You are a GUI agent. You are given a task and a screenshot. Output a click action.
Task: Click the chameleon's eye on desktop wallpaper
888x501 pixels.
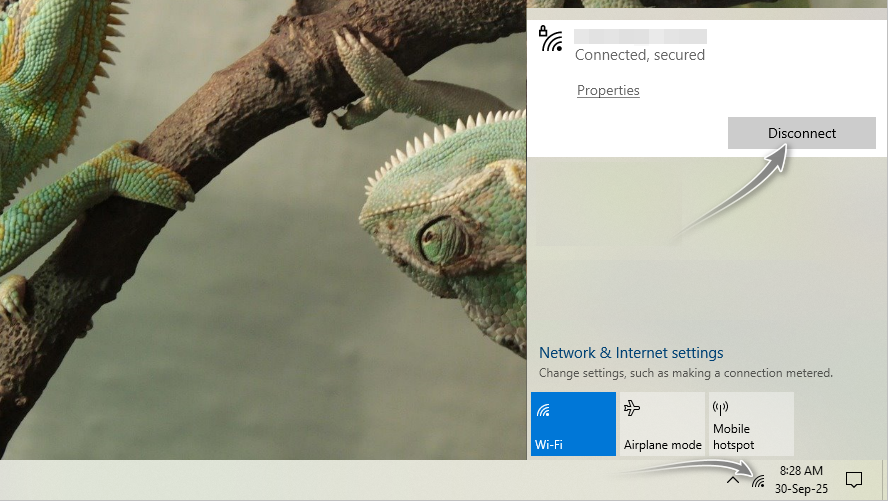[437, 238]
